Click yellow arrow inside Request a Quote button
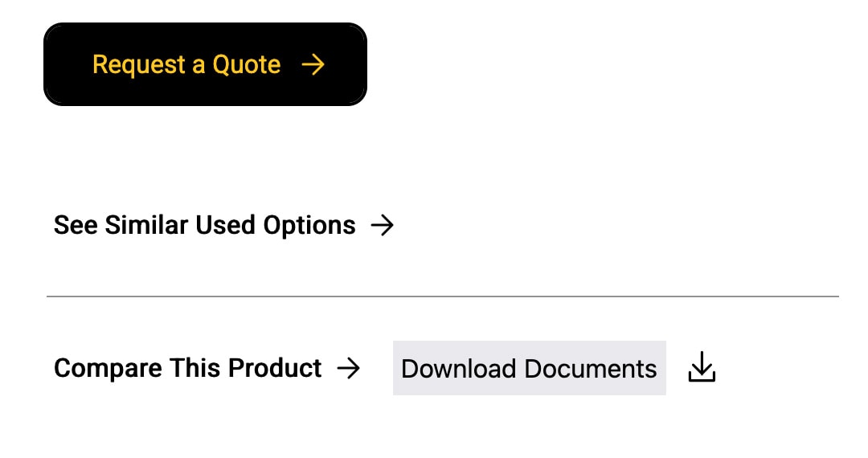This screenshot has width=868, height=458. (x=313, y=64)
